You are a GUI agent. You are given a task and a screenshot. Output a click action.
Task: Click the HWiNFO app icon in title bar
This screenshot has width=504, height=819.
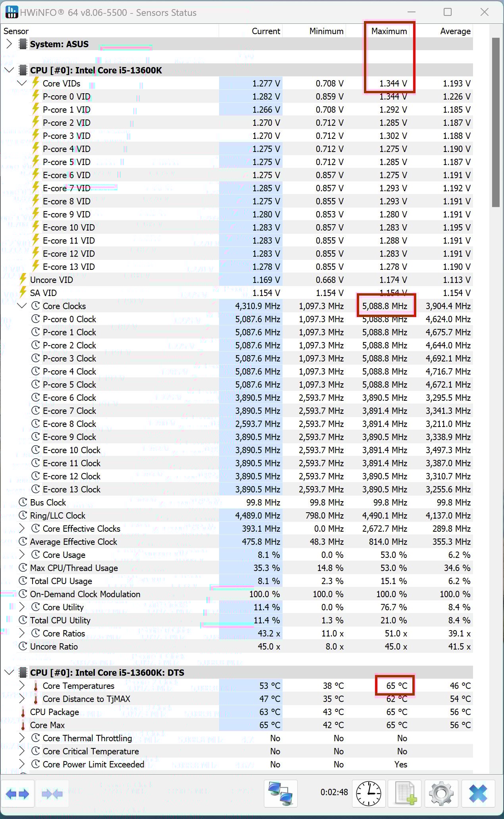coord(12,12)
